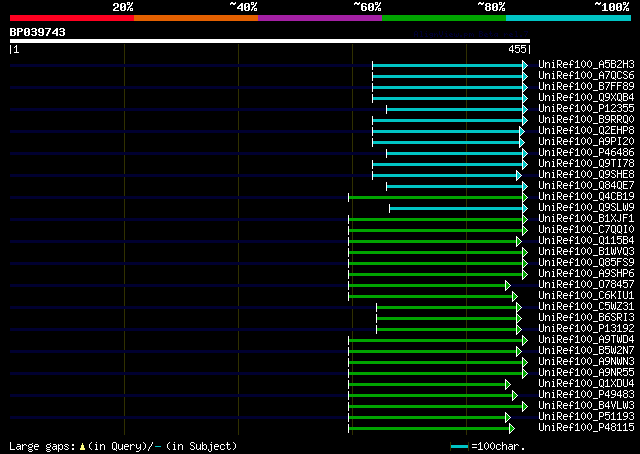Click the arrowhead of the UniRef100_P48115 alignment
Image resolution: width=640 pixels, height=454 pixels.
[x=512, y=429]
